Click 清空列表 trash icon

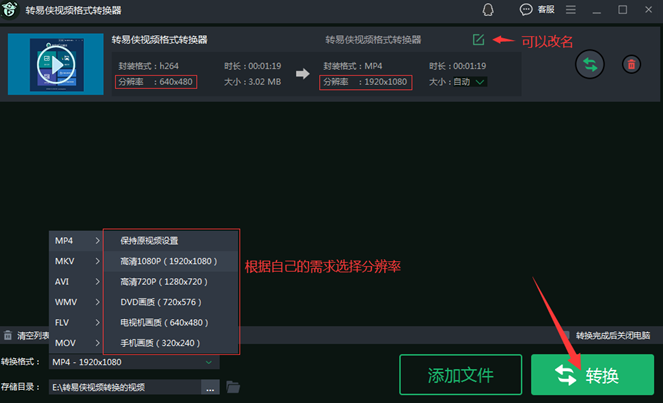coord(8,336)
